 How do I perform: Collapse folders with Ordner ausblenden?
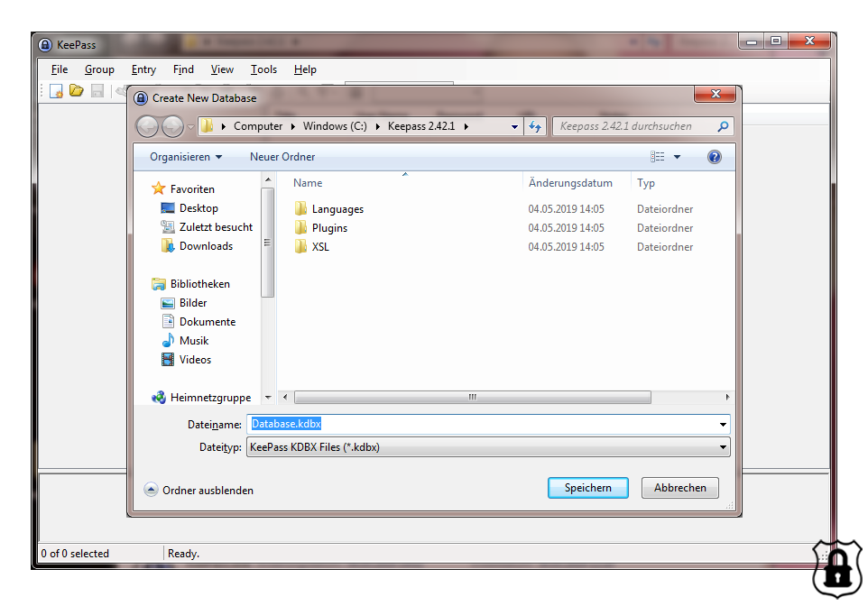[199, 491]
